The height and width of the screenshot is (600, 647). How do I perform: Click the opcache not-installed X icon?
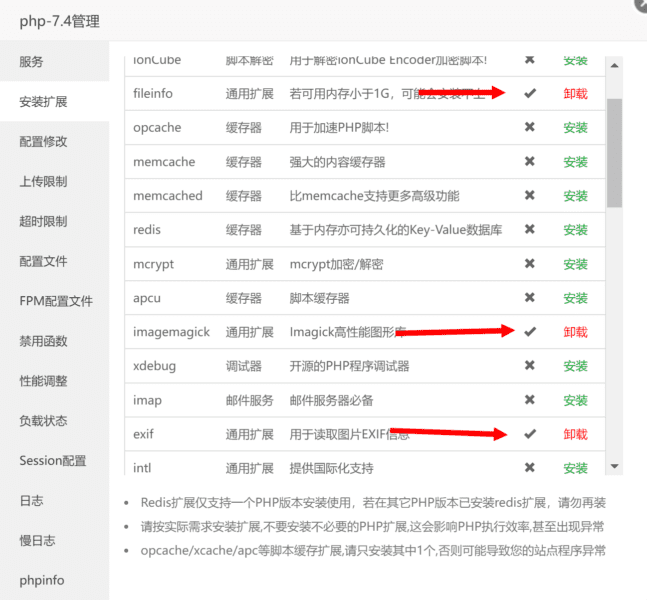(x=529, y=127)
